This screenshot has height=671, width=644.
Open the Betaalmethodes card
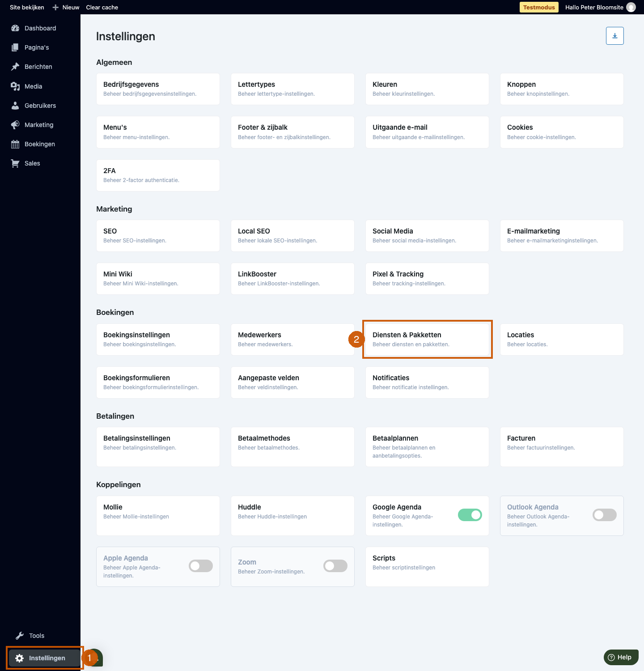click(x=292, y=447)
